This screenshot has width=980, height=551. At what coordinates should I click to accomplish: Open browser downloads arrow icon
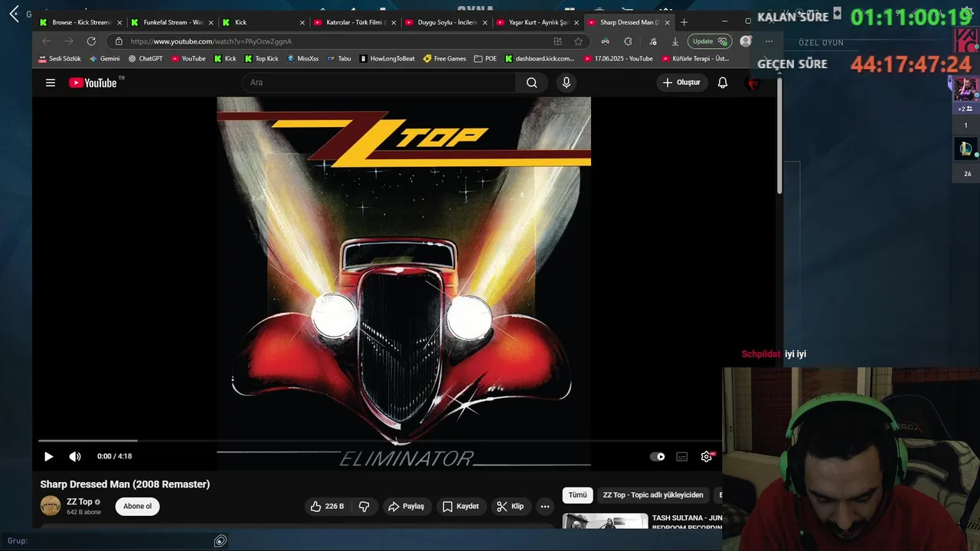[675, 41]
